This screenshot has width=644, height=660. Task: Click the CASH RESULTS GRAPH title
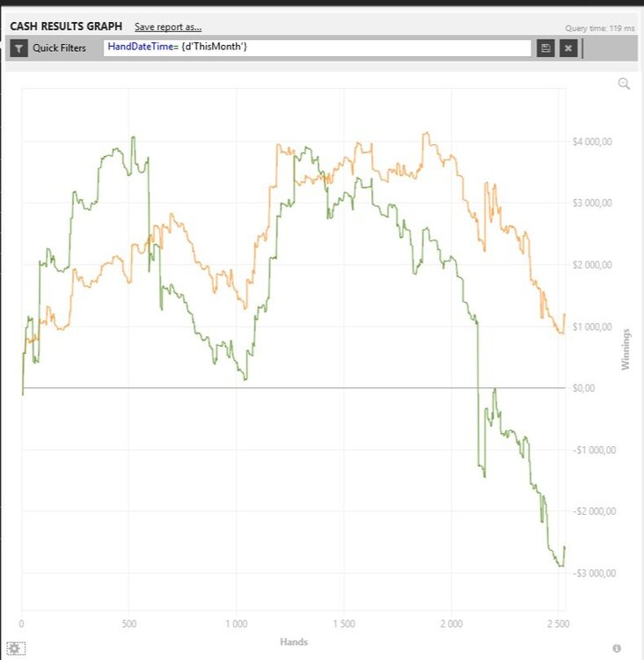tap(66, 27)
